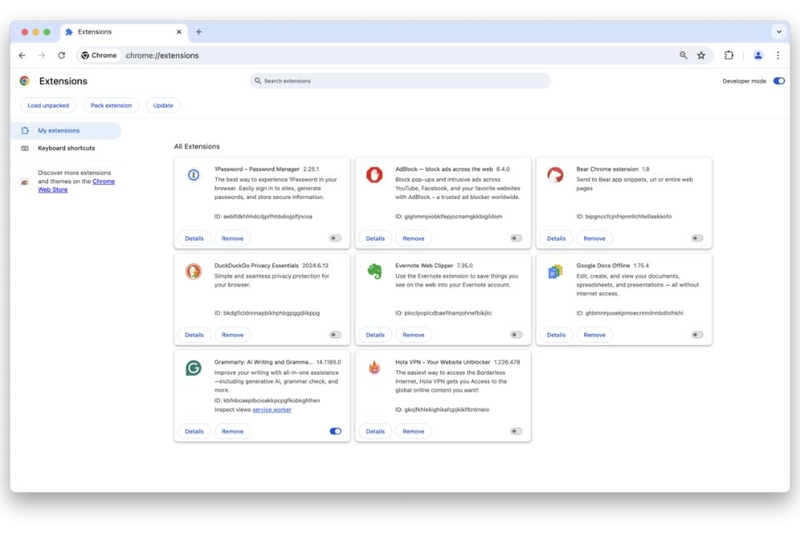Open the profile avatar menu
Screen dimensions: 800x533
[758, 55]
